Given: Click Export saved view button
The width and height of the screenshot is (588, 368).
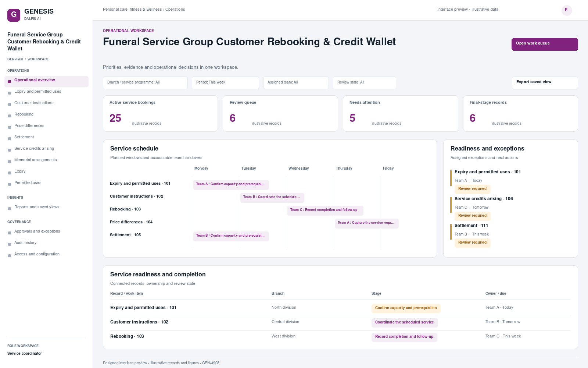Looking at the screenshot, I should pos(545,83).
